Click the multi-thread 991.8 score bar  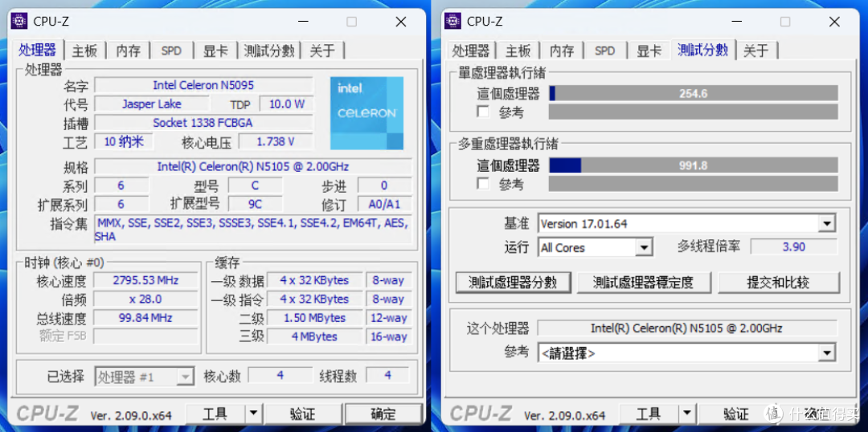click(x=693, y=165)
